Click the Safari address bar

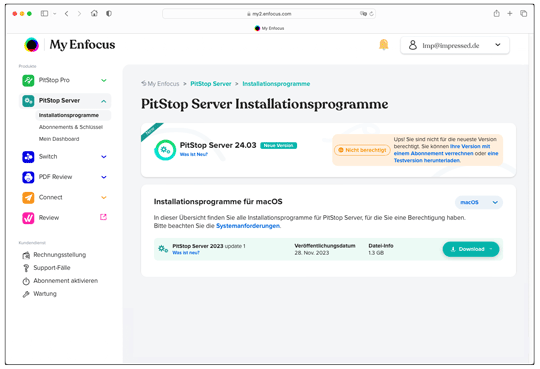269,14
